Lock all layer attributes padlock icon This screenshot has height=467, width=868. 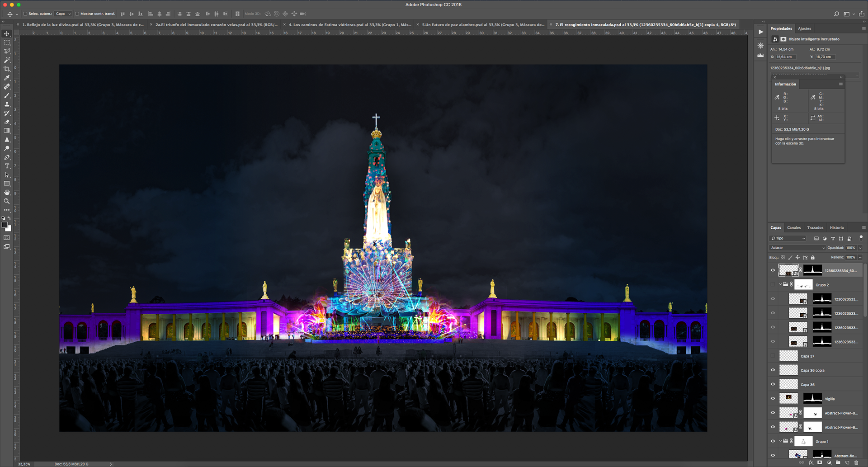point(812,257)
